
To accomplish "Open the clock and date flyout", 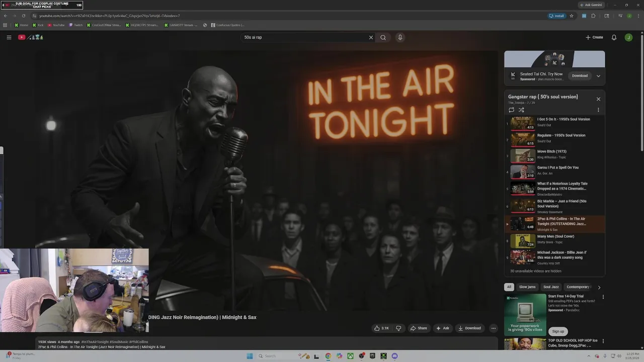I will tap(632, 356).
